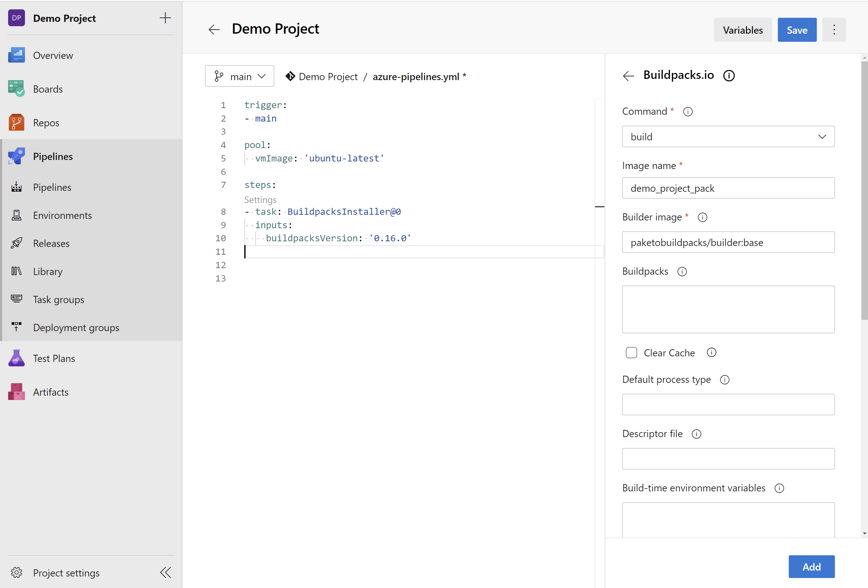This screenshot has height=588, width=868.
Task: Click the Pipelines hub rocket icon
Action: pos(17,156)
